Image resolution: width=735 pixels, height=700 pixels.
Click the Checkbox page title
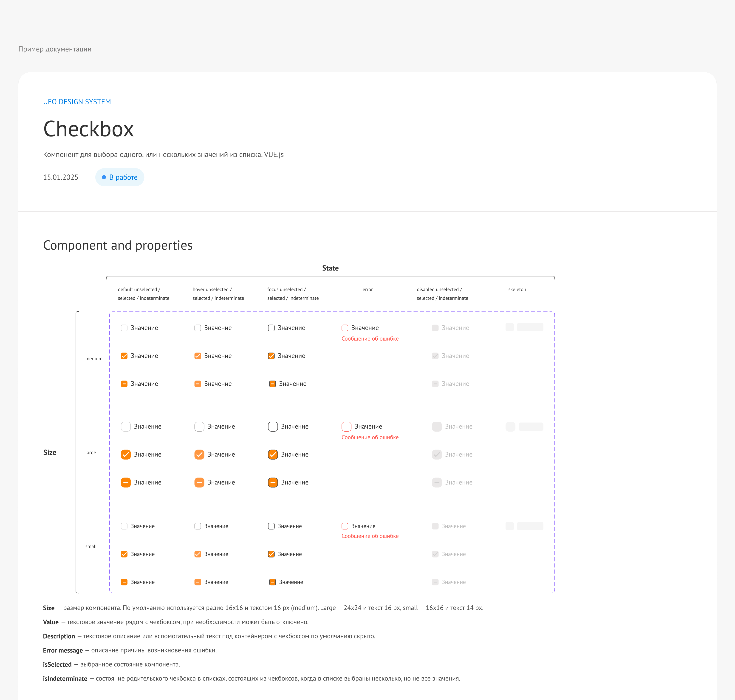pyautogui.click(x=88, y=129)
